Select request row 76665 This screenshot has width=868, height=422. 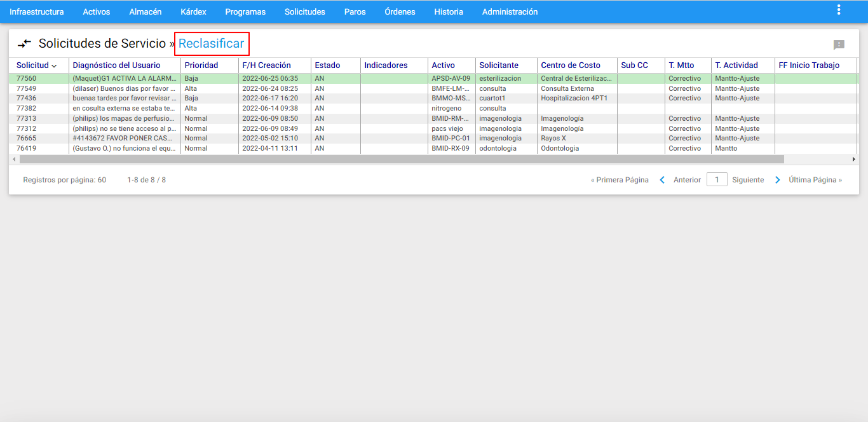[433, 139]
